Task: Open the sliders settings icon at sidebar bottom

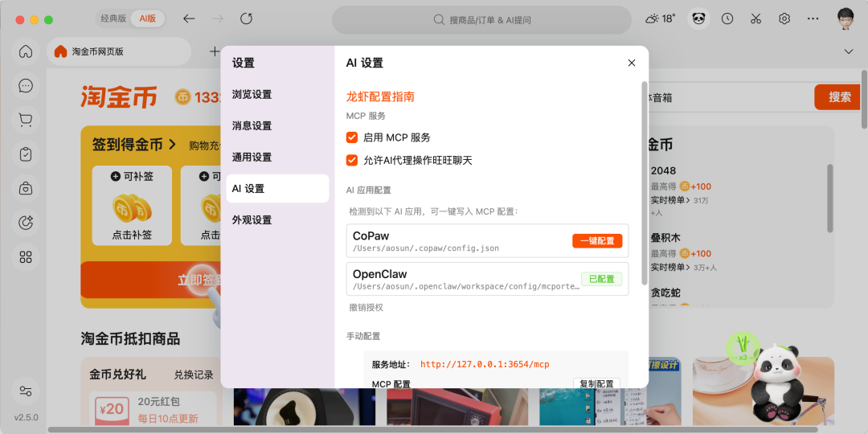Action: 26,391
